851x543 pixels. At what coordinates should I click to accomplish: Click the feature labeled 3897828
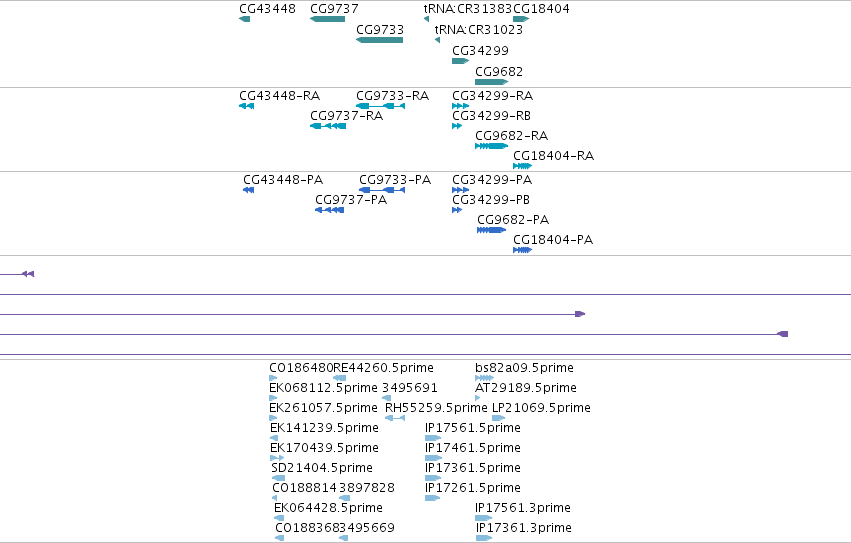coord(366,489)
